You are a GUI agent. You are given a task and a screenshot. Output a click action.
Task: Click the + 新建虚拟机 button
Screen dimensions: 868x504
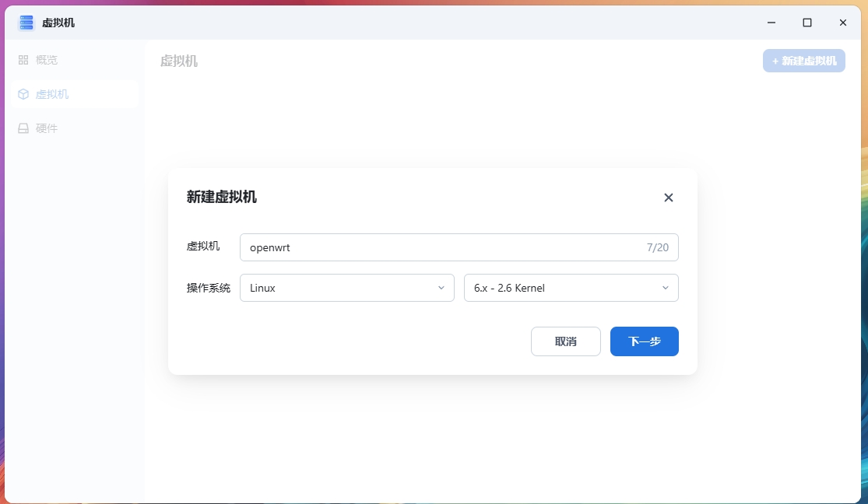(804, 61)
